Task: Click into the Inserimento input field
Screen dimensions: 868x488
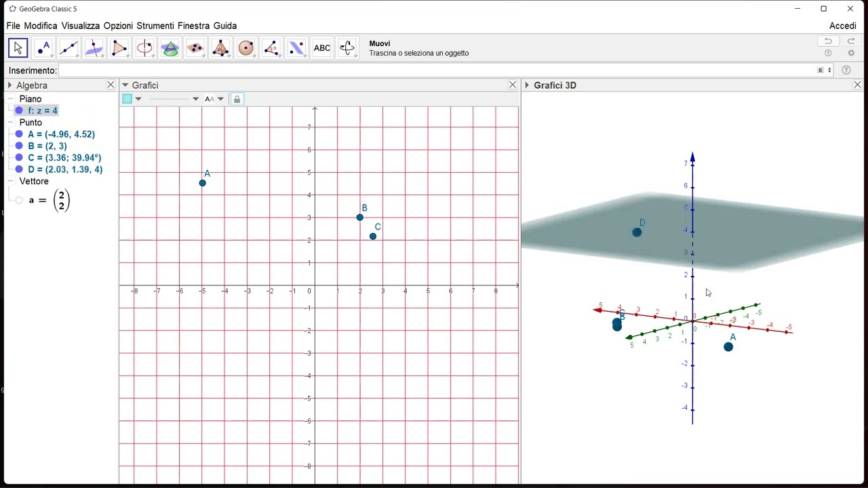Action: (x=438, y=70)
